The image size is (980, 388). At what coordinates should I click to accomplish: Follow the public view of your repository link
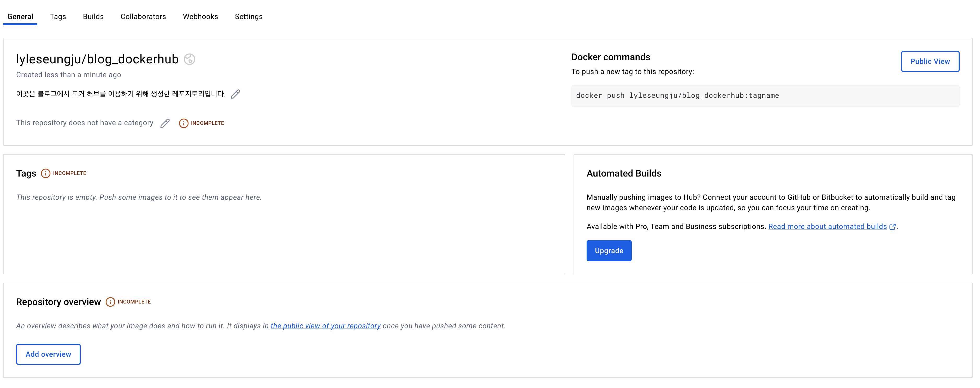tap(325, 326)
